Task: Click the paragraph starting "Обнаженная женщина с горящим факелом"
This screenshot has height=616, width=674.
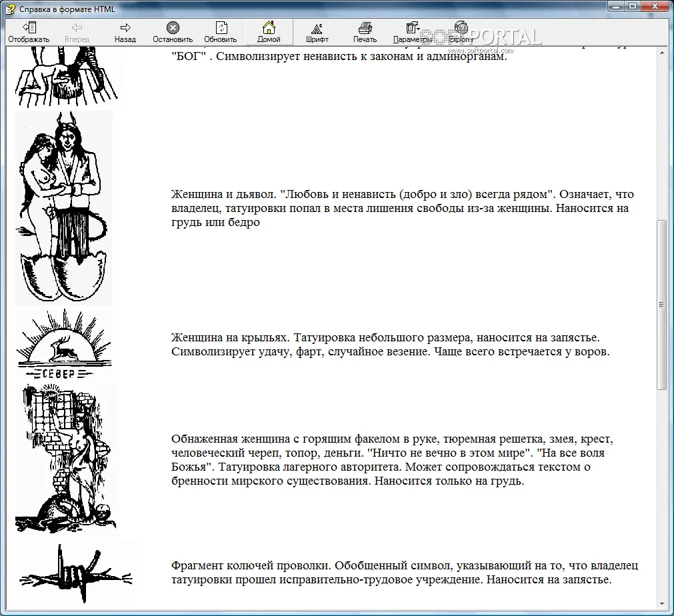Action: [392, 459]
